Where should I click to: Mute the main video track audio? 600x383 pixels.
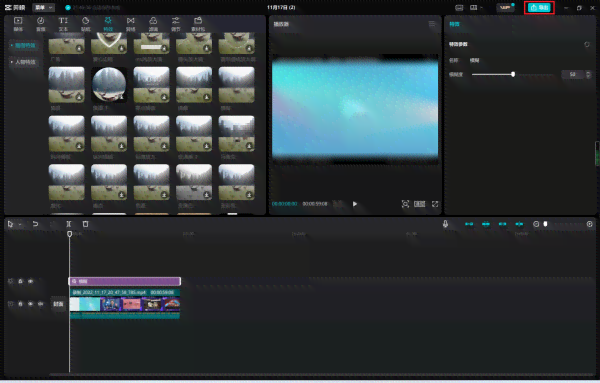click(x=41, y=304)
